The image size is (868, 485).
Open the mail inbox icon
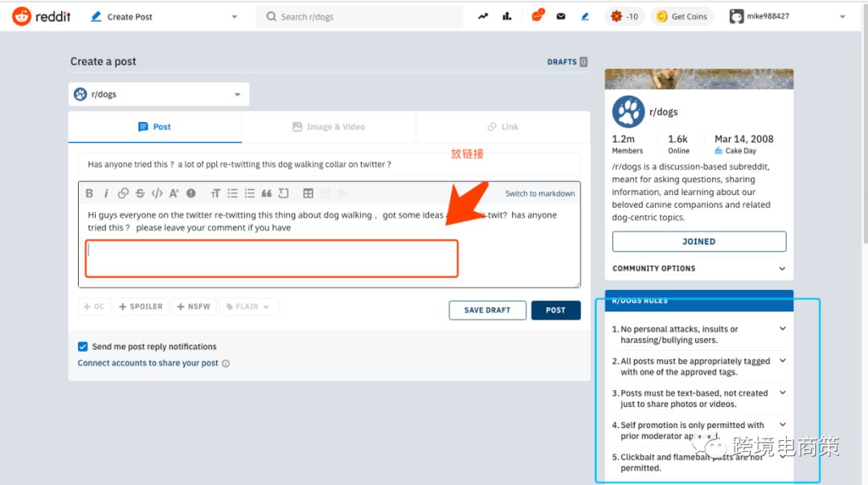[x=561, y=17]
